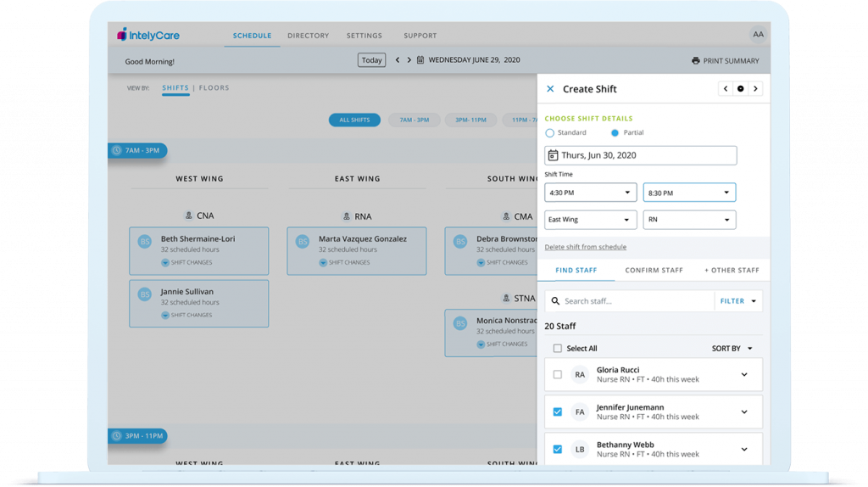
Task: Open the Directory menu item
Action: tap(308, 36)
